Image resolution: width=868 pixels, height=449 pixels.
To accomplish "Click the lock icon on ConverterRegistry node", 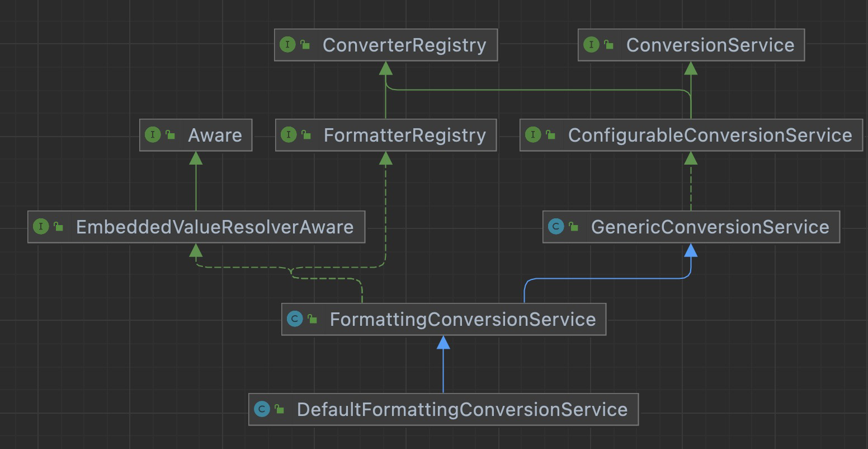I will (305, 45).
